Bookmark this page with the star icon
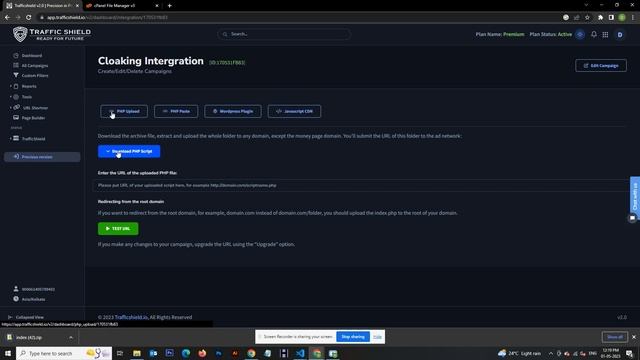 tap(587, 18)
